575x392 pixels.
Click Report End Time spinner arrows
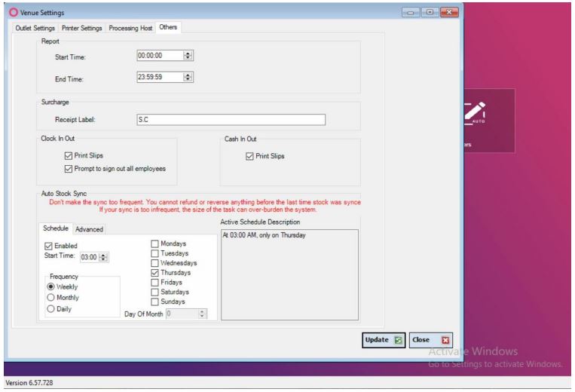188,77
